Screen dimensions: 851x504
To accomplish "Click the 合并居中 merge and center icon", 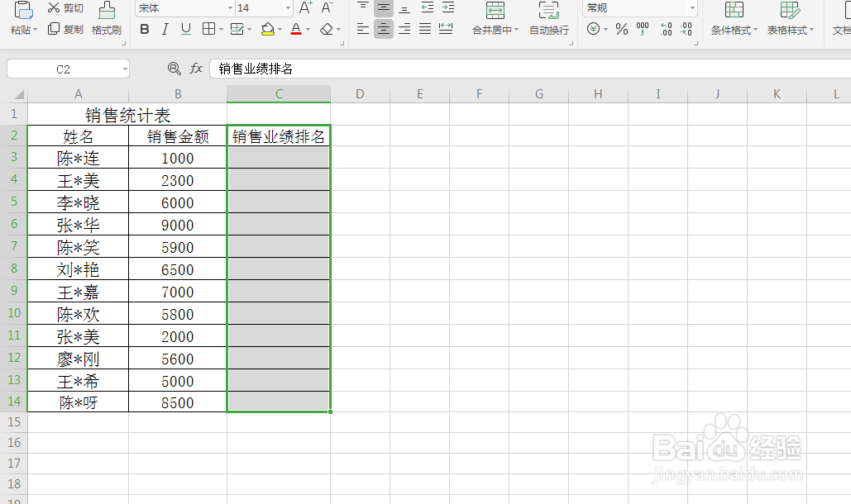I will [x=495, y=10].
